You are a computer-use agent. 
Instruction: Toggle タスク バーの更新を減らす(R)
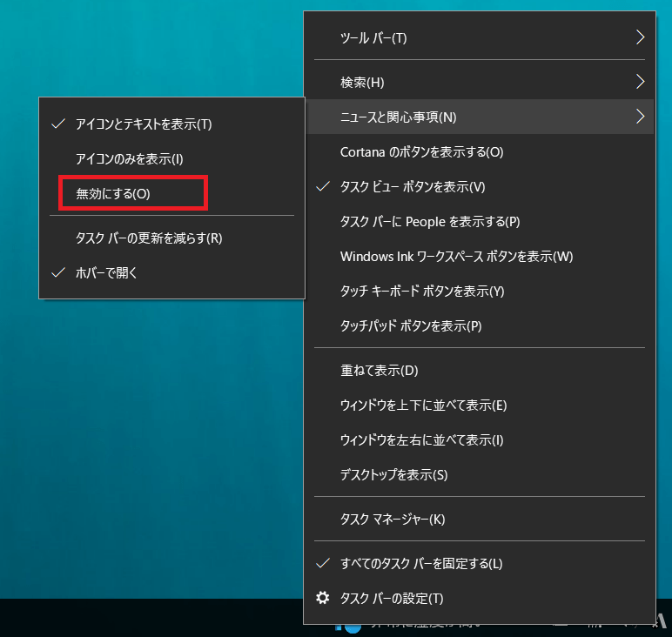pyautogui.click(x=171, y=238)
